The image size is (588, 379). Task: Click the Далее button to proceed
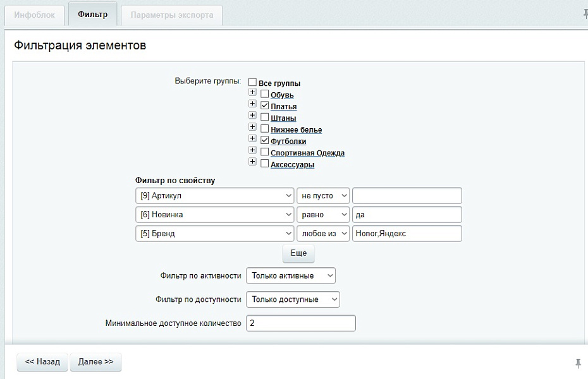click(95, 361)
